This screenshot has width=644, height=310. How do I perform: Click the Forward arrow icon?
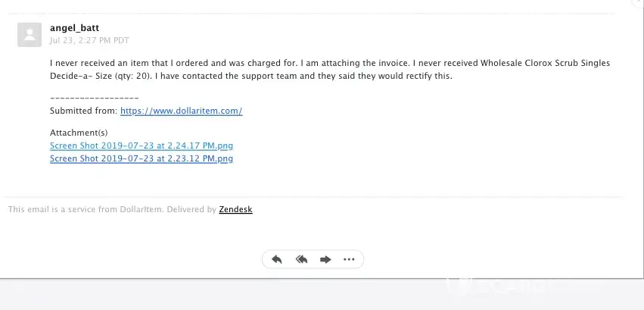(x=325, y=259)
